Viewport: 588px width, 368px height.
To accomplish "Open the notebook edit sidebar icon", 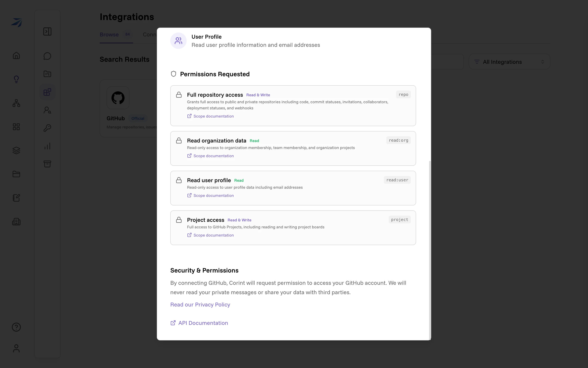I will pos(16,198).
